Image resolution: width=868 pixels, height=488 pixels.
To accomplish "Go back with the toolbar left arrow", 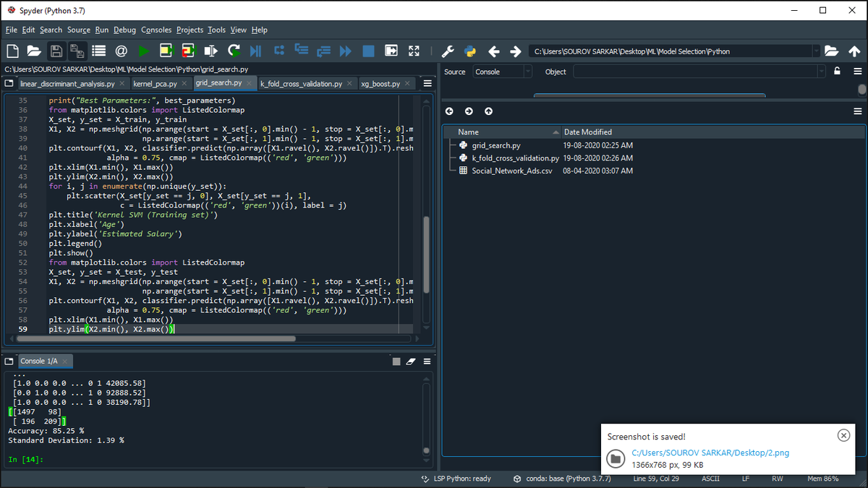I will (x=494, y=51).
